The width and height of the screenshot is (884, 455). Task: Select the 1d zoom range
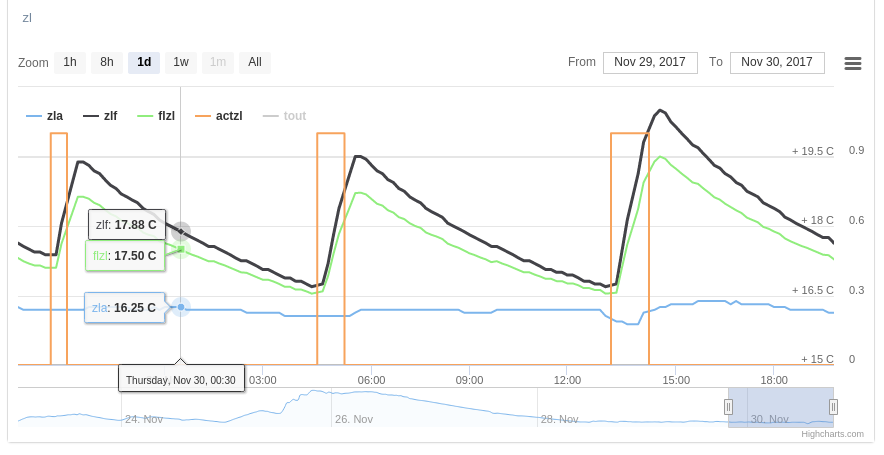point(144,63)
